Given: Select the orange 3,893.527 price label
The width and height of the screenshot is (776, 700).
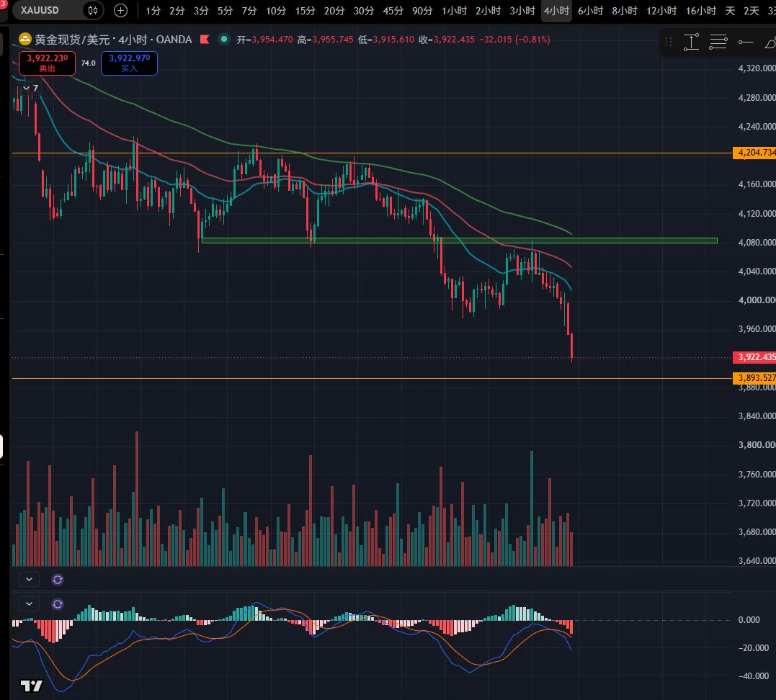Looking at the screenshot, I should tap(754, 378).
